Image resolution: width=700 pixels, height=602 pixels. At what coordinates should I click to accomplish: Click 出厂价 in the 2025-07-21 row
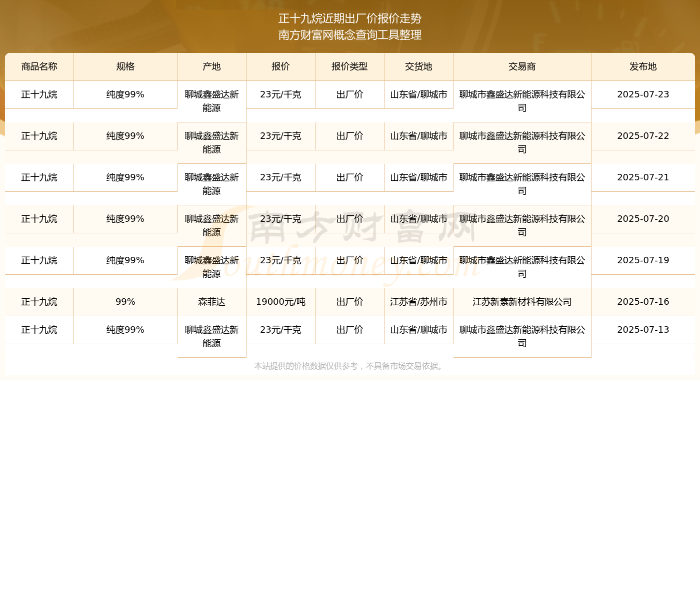(350, 177)
